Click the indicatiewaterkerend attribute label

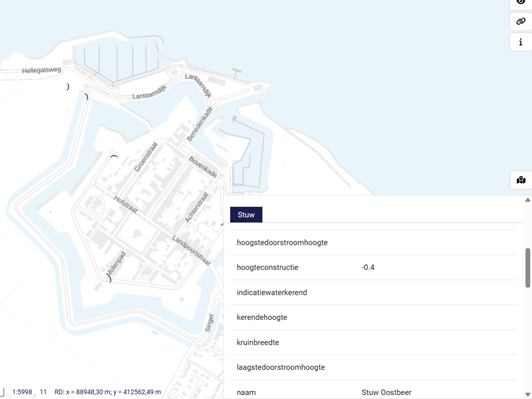click(x=272, y=293)
